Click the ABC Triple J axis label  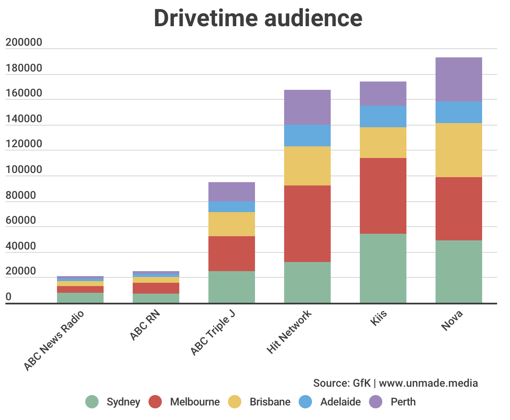click(x=213, y=333)
